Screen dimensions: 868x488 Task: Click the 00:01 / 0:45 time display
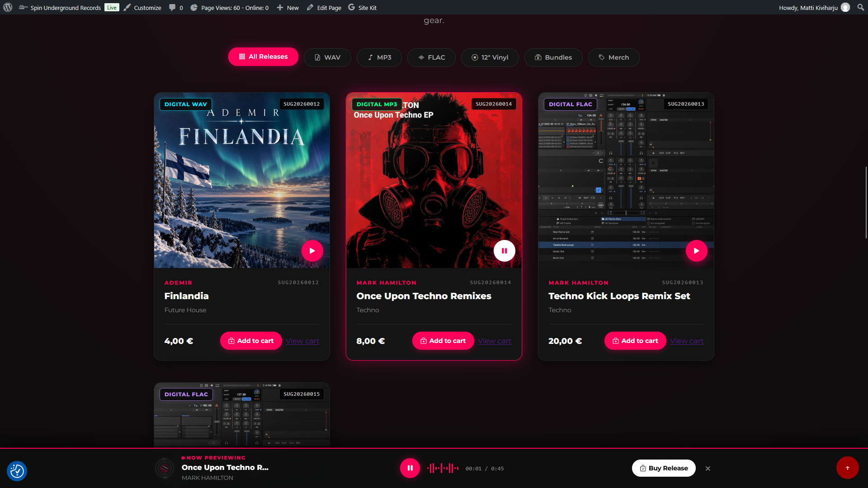tap(485, 469)
